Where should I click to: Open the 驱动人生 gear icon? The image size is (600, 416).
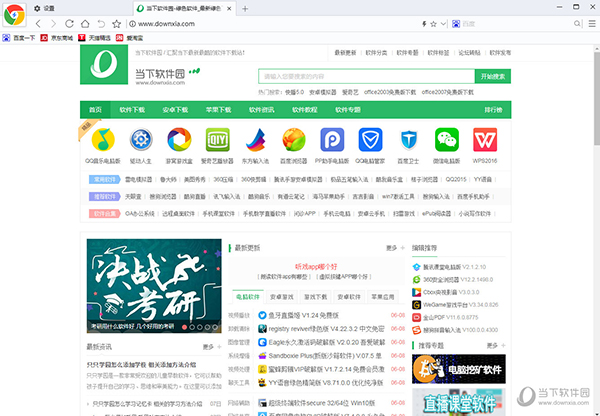141,140
